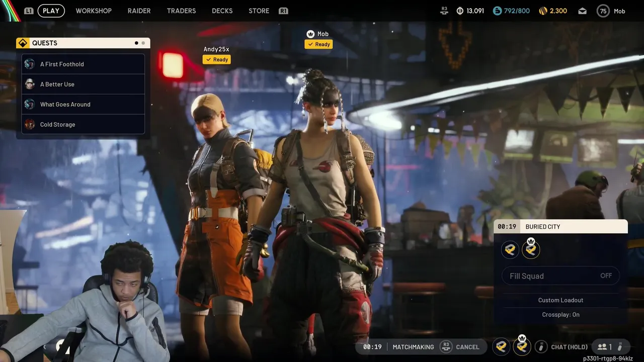Click Mob's Ready status badge
This screenshot has width=644, height=362.
coord(318,44)
